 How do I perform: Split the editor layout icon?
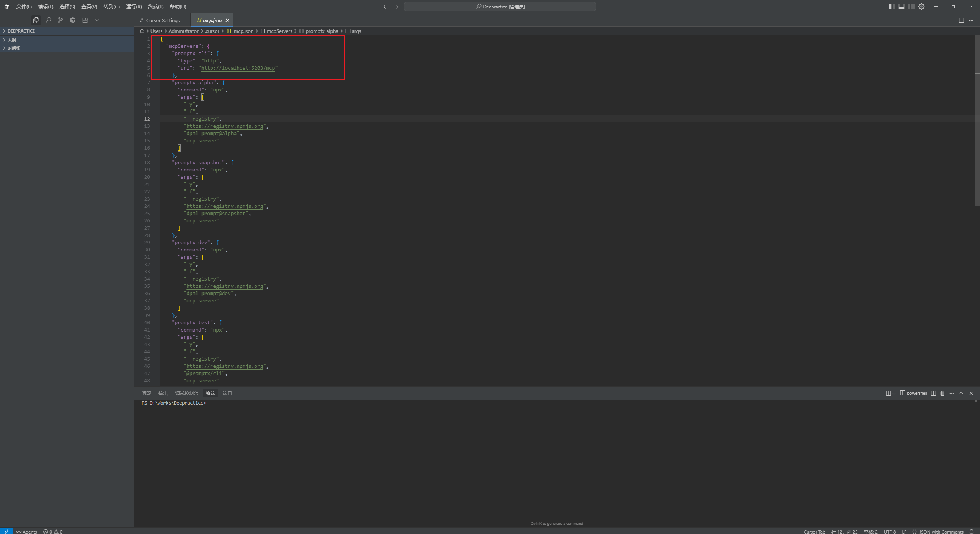[x=961, y=20]
